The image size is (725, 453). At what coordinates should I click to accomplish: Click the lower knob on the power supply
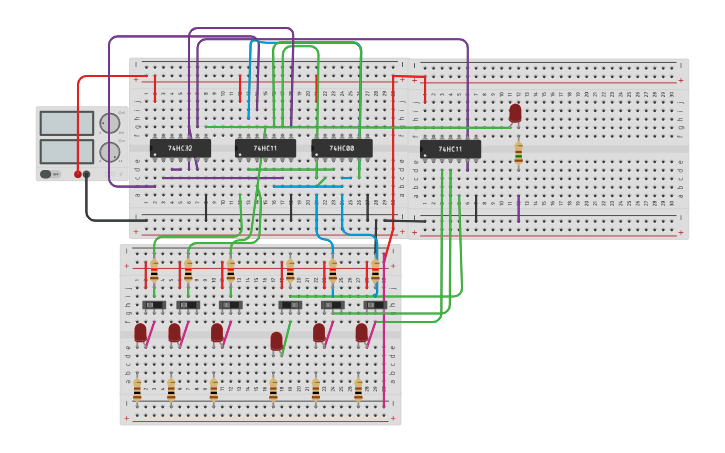point(110,152)
